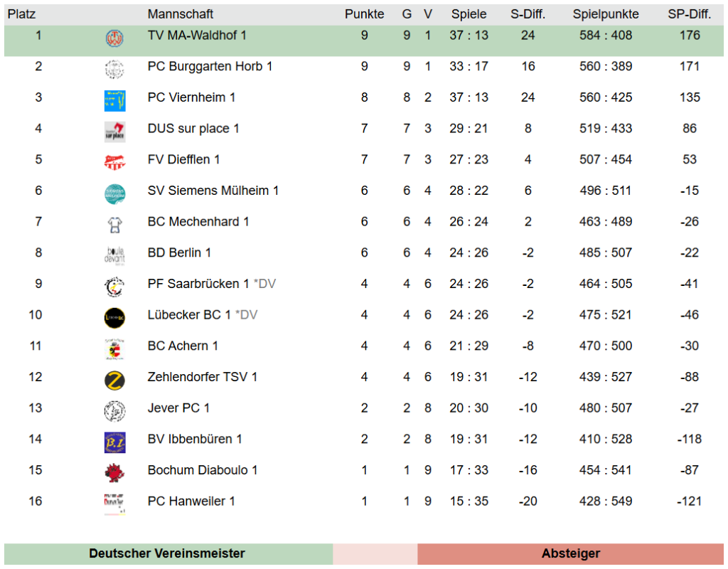Viewport: 728px width, 569px height.
Task: Click the Bochum Diaboulo red devil logo
Action: click(x=114, y=473)
